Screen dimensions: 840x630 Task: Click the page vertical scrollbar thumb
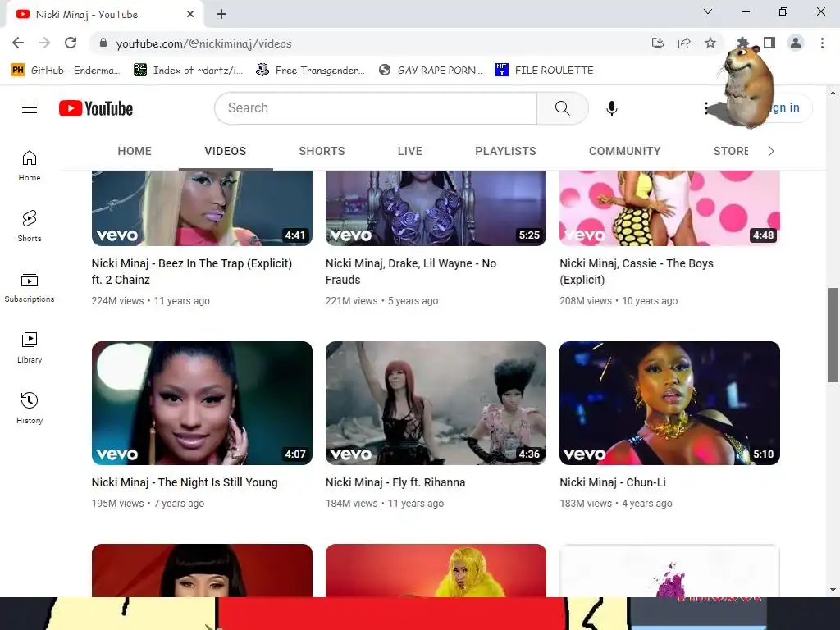(x=833, y=335)
